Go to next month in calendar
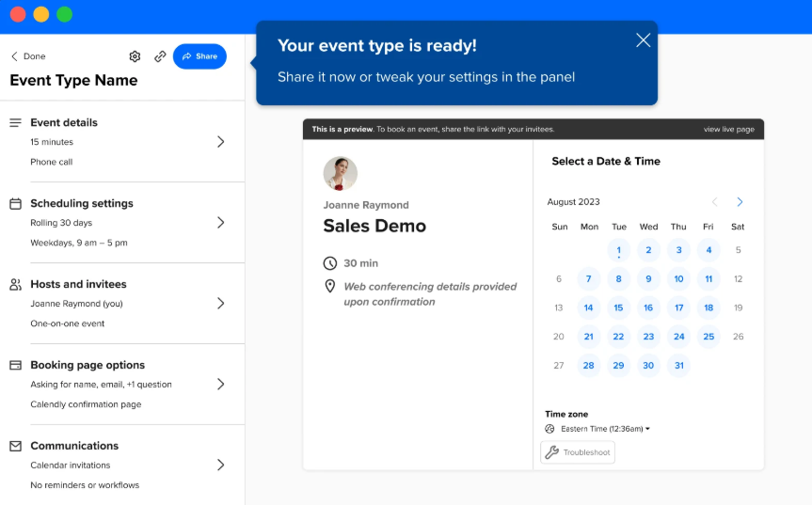The width and height of the screenshot is (812, 505). click(740, 202)
